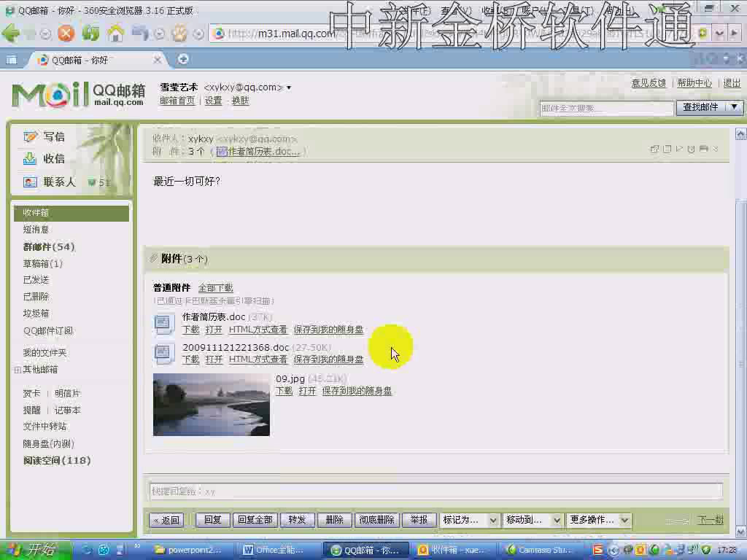
Task: Expand the 其他邮箱 tree node
Action: click(x=18, y=370)
